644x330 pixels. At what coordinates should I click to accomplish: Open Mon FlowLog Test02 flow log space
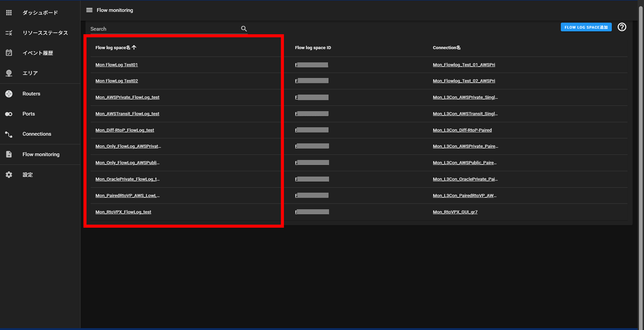(x=117, y=81)
